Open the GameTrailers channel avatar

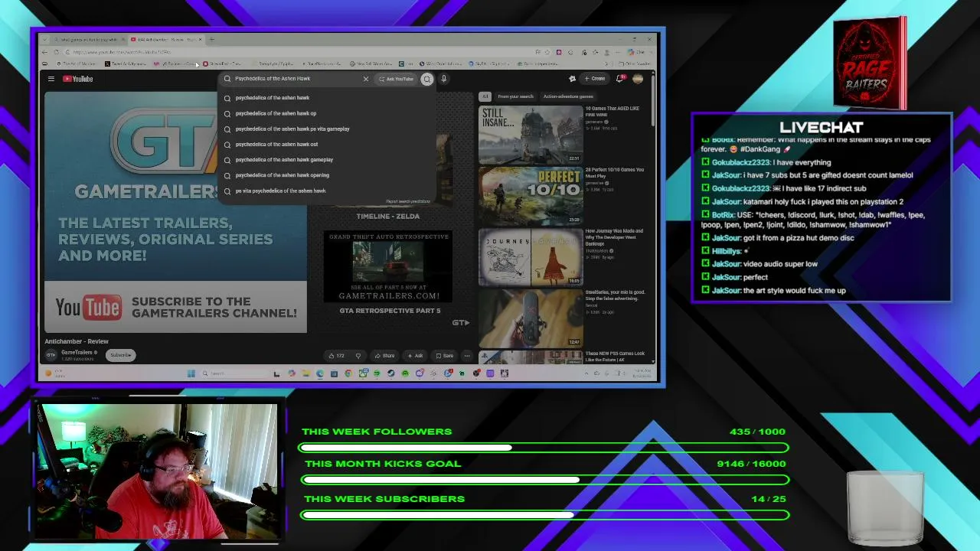pyautogui.click(x=51, y=355)
